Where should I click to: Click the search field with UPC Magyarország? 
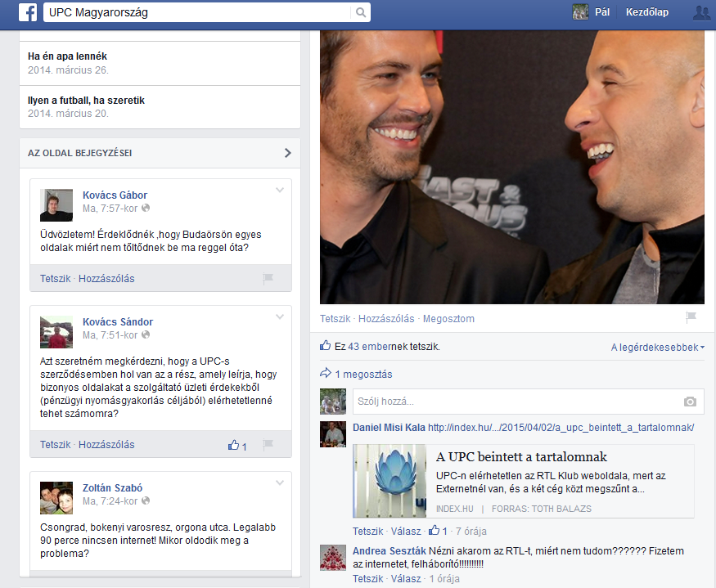[x=198, y=12]
